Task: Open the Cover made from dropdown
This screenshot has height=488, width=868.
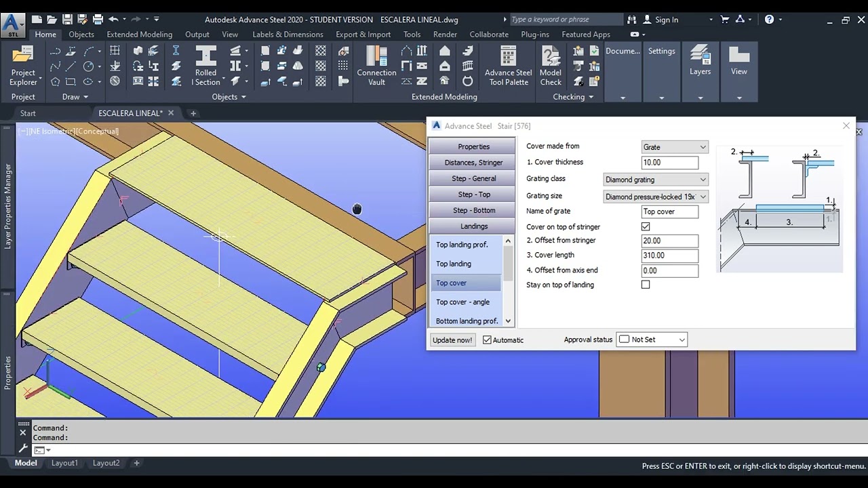Action: (675, 147)
